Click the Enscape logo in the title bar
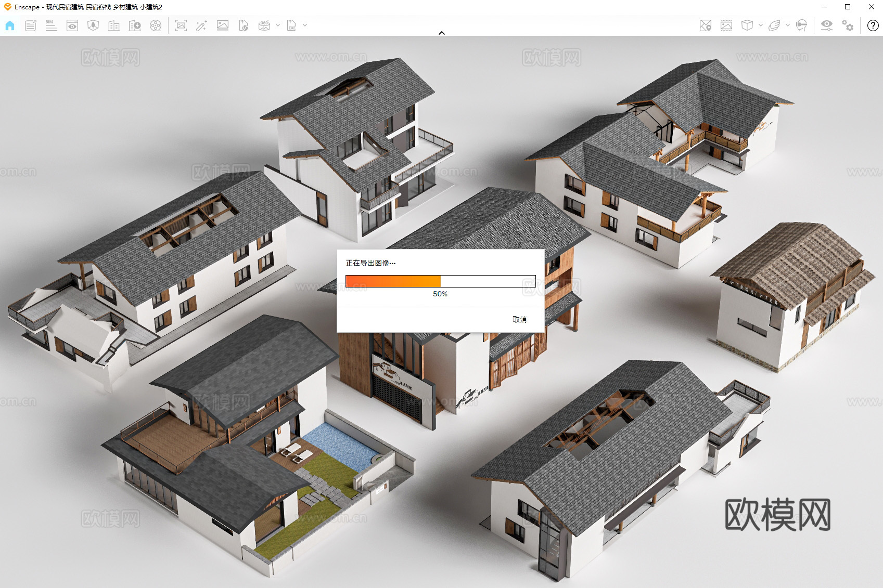The width and height of the screenshot is (883, 588). pyautogui.click(x=8, y=7)
